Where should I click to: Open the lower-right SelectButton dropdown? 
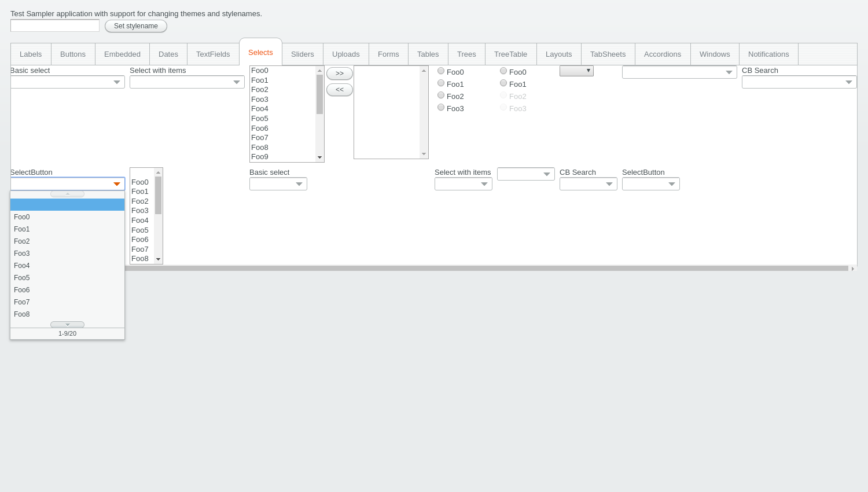pos(672,184)
